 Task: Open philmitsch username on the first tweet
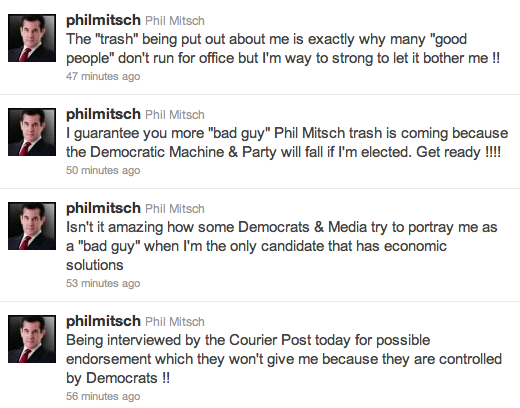pos(103,20)
